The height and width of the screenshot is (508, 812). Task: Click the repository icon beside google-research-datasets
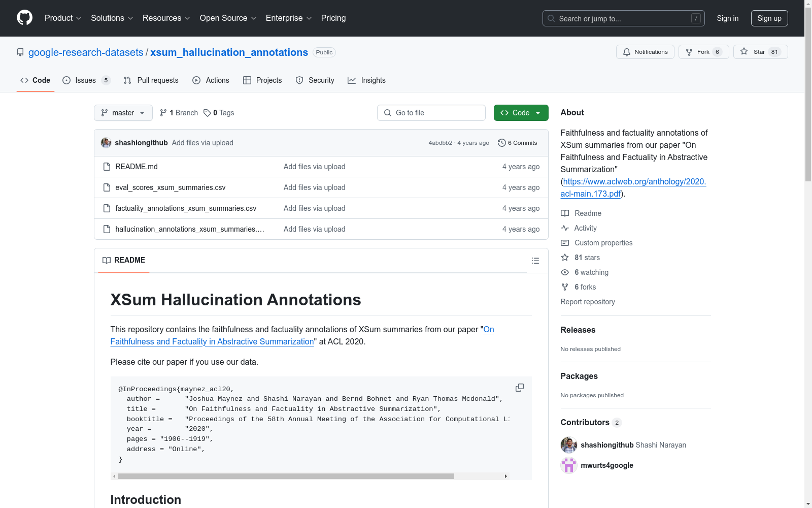[20, 52]
